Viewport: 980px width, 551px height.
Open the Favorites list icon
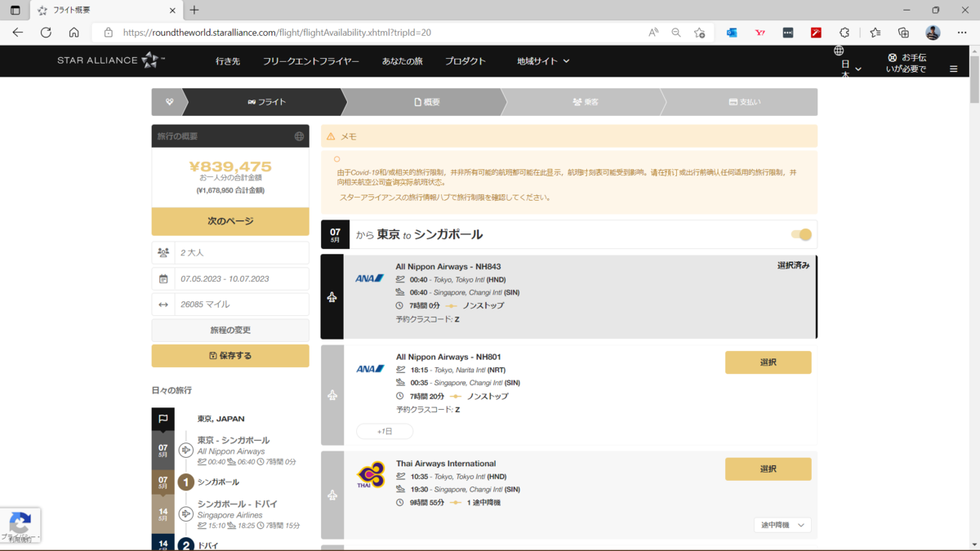875,33
